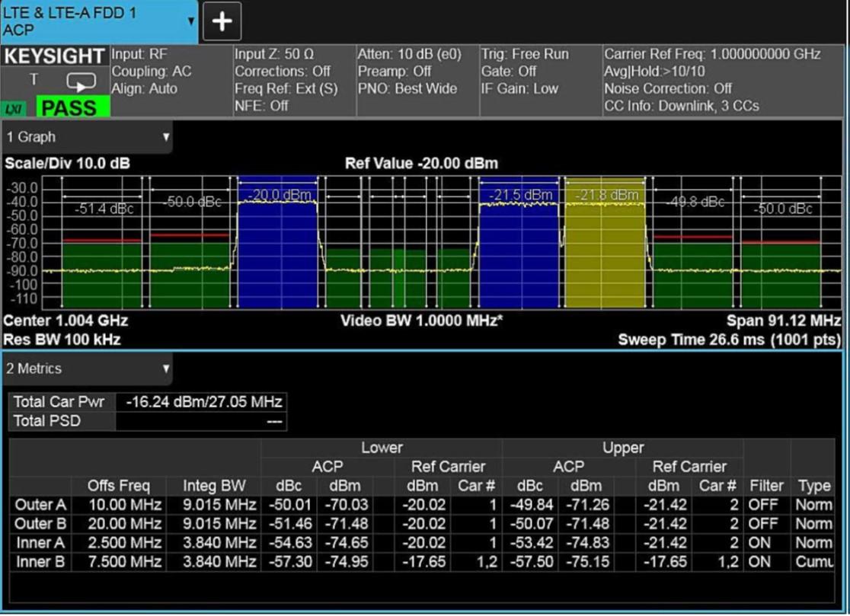Open the Input Z 50 Ω corrections panel
Image resolution: width=850 pixels, height=616 pixels.
pos(293,80)
